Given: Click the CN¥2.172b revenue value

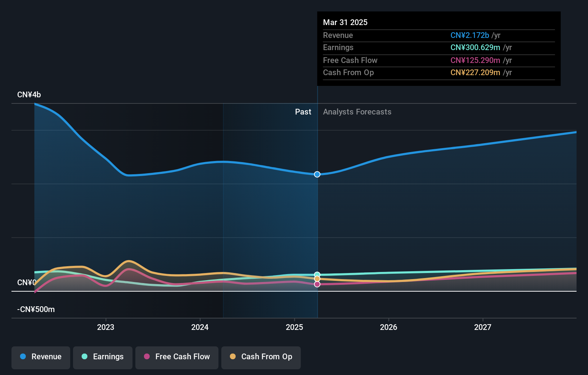Looking at the screenshot, I should tap(469, 35).
